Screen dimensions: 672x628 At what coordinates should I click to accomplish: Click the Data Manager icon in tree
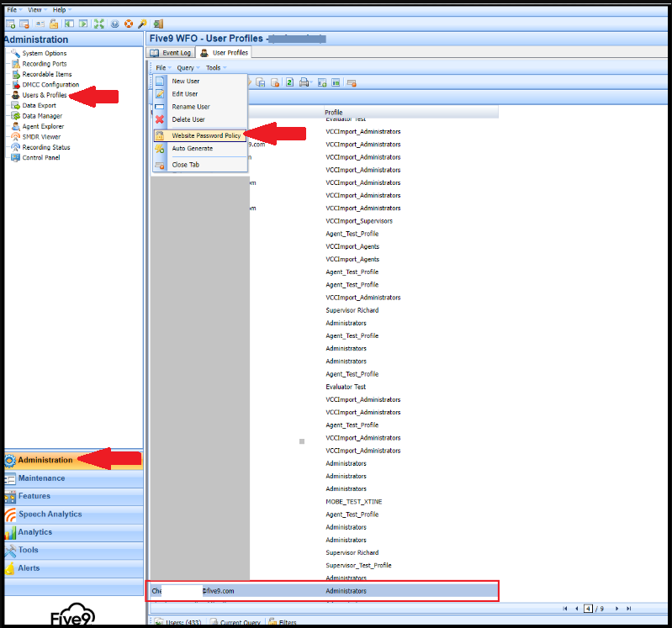(15, 116)
